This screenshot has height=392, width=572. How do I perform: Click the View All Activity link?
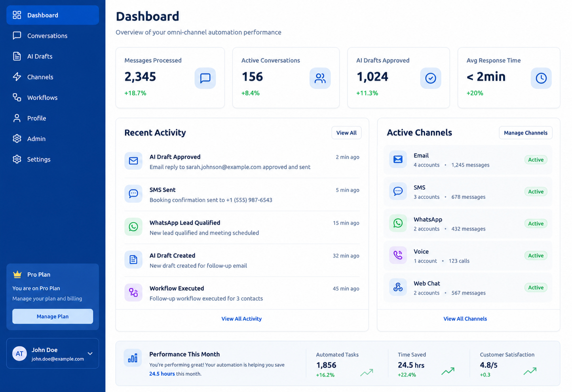point(241,319)
